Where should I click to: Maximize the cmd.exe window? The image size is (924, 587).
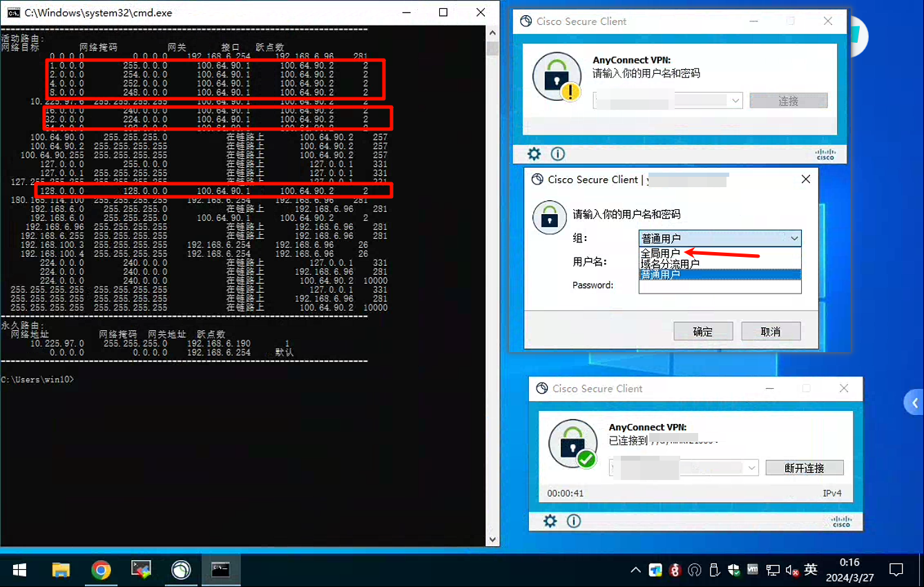(443, 12)
